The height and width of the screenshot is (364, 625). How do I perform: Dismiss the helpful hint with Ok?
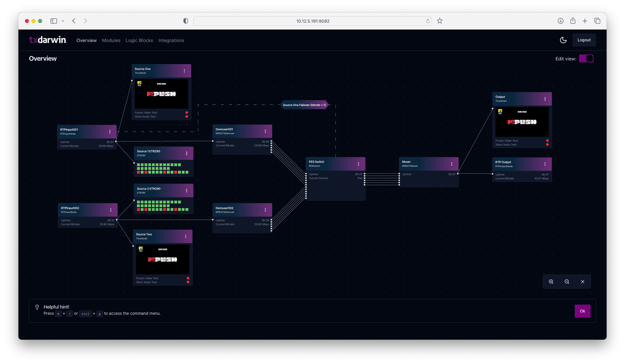[582, 311]
